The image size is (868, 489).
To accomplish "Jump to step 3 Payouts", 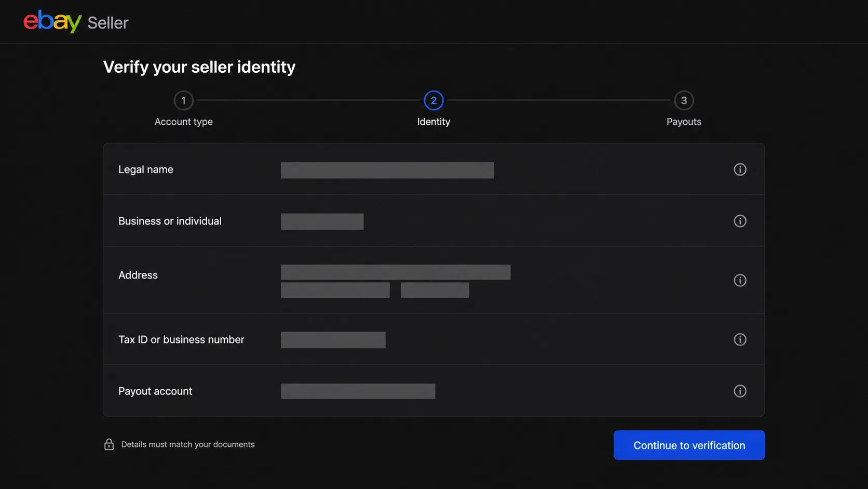I will click(684, 100).
